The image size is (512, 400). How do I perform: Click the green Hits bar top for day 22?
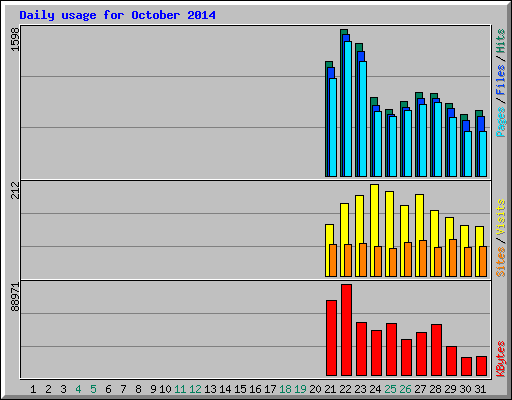[344, 32]
